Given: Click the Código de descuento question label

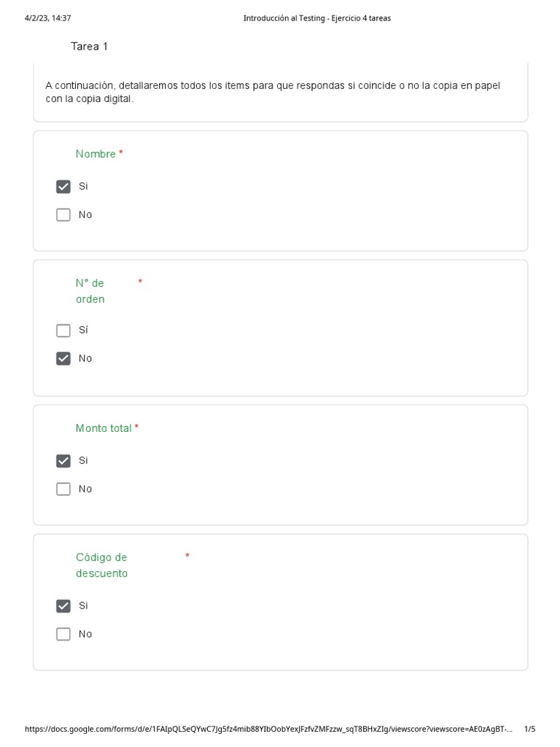Looking at the screenshot, I should point(101,565).
